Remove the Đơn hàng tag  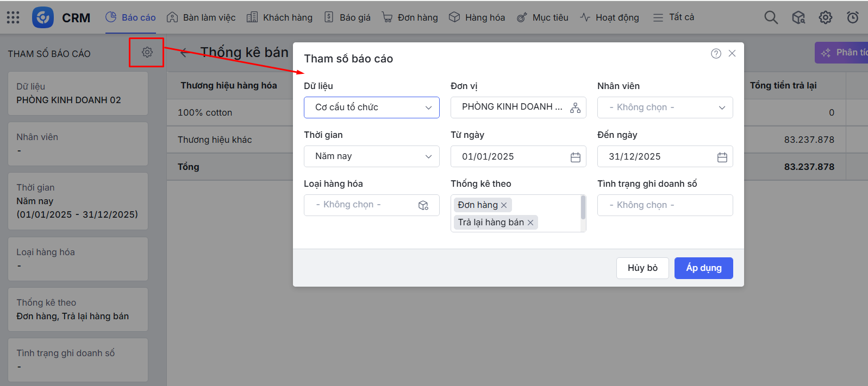pos(504,205)
